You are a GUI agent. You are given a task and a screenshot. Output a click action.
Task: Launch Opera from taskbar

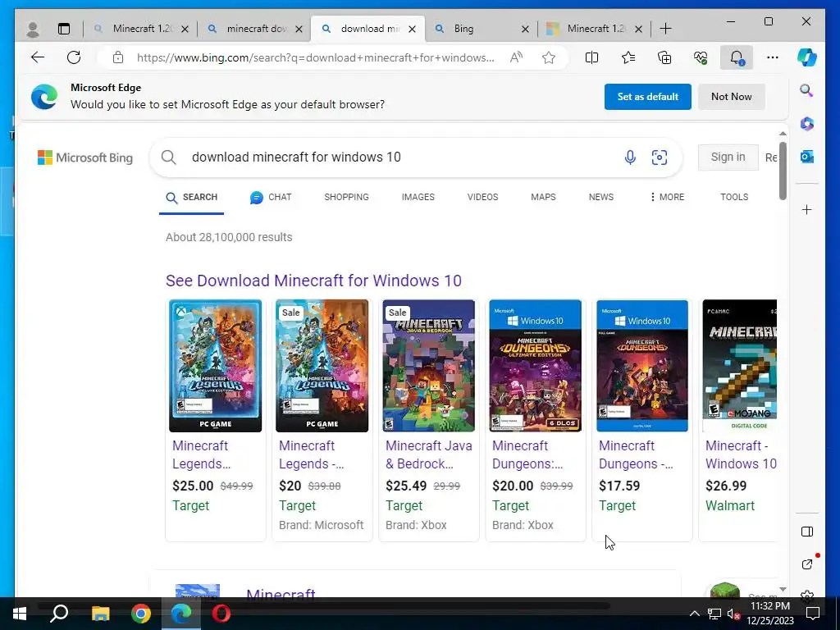(x=221, y=614)
